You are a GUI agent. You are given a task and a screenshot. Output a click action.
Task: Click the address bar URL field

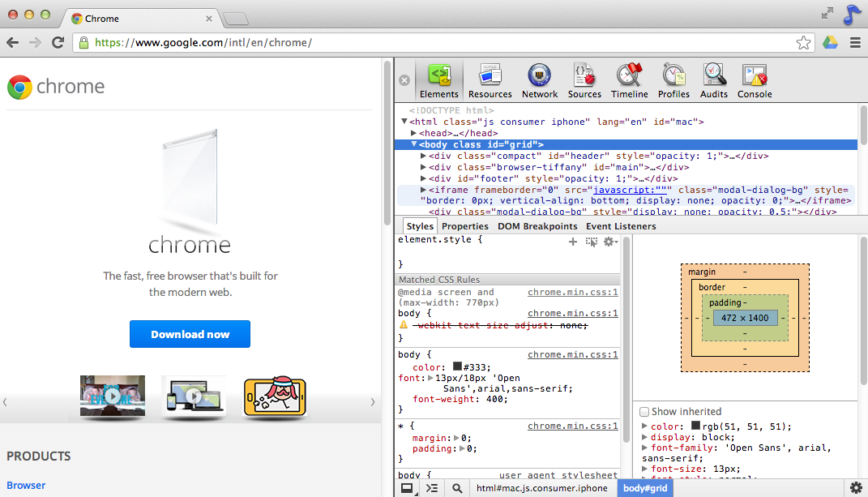(438, 43)
